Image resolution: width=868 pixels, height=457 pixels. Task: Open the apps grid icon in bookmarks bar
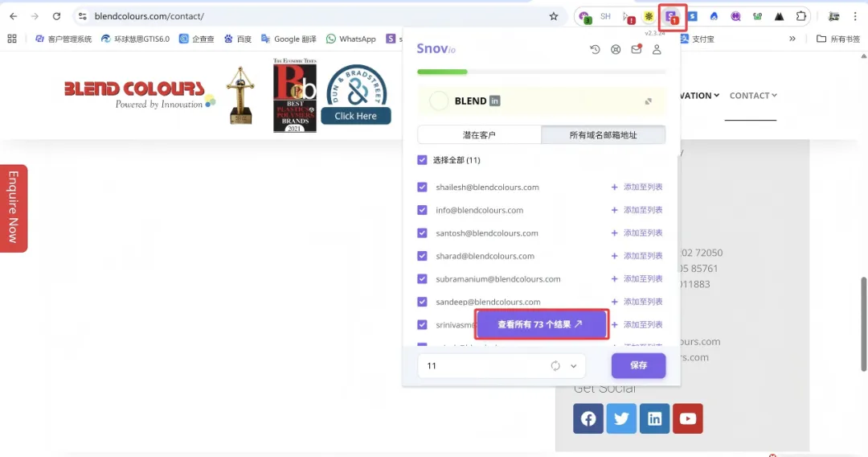click(x=12, y=39)
